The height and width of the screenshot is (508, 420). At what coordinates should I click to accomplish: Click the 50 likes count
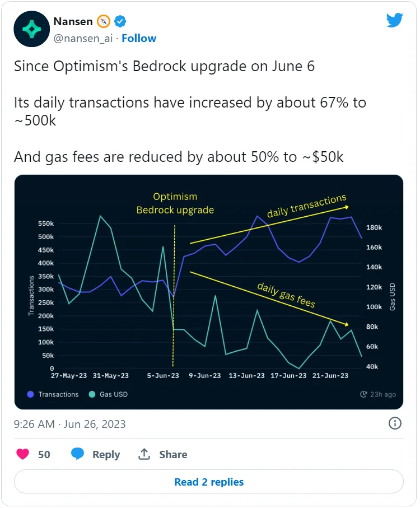point(44,454)
